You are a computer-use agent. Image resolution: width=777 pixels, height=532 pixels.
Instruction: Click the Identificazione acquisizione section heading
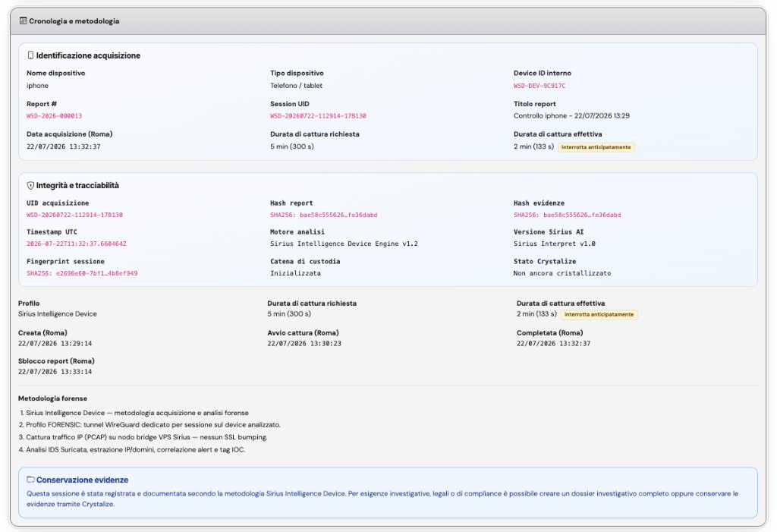click(x=88, y=55)
